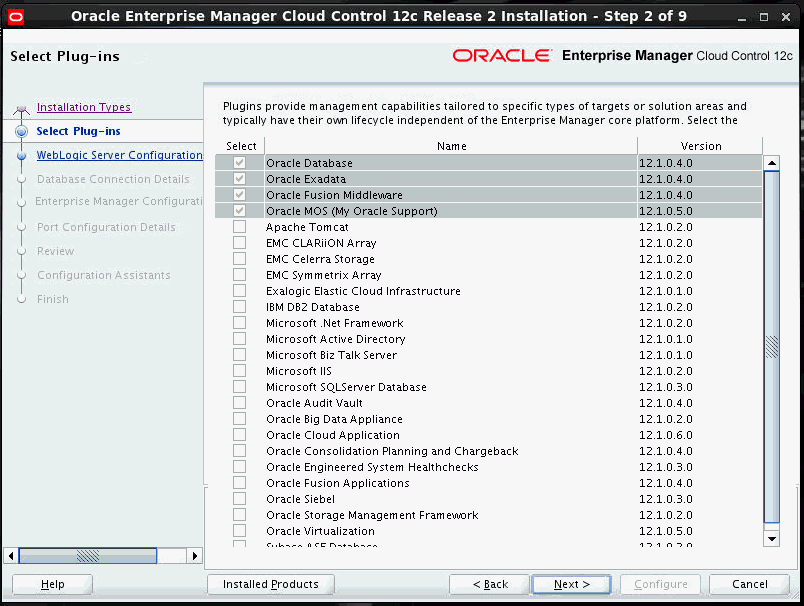Image resolution: width=804 pixels, height=606 pixels.
Task: Cancel the installation
Action: 749,584
